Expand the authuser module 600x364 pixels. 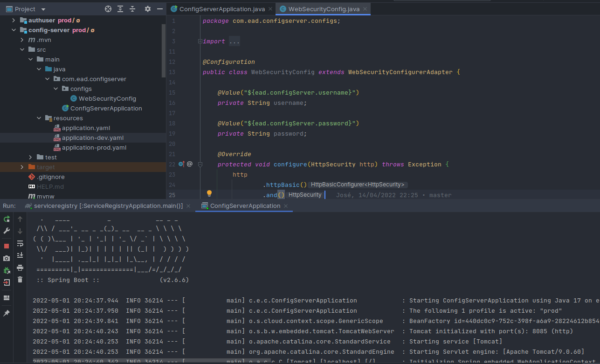(x=14, y=21)
